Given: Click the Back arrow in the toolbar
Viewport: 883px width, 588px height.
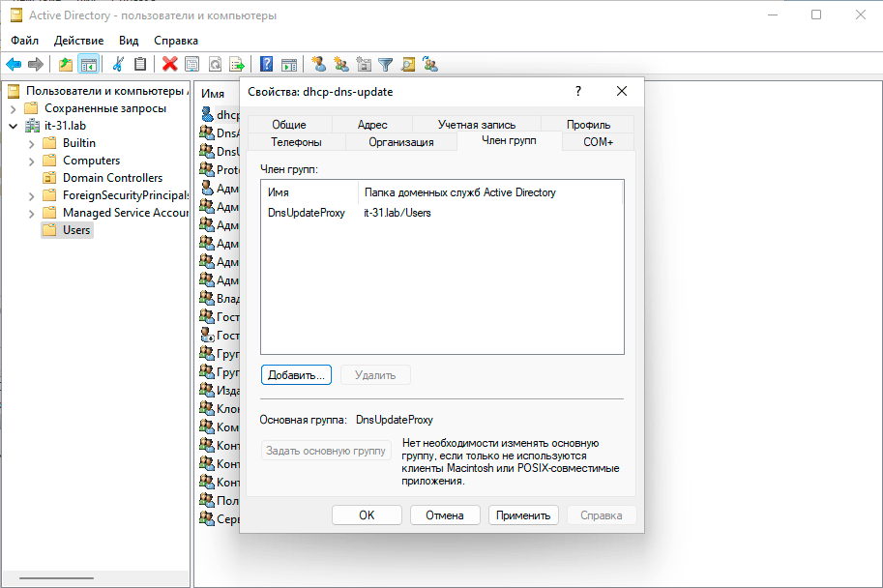Looking at the screenshot, I should (x=14, y=65).
